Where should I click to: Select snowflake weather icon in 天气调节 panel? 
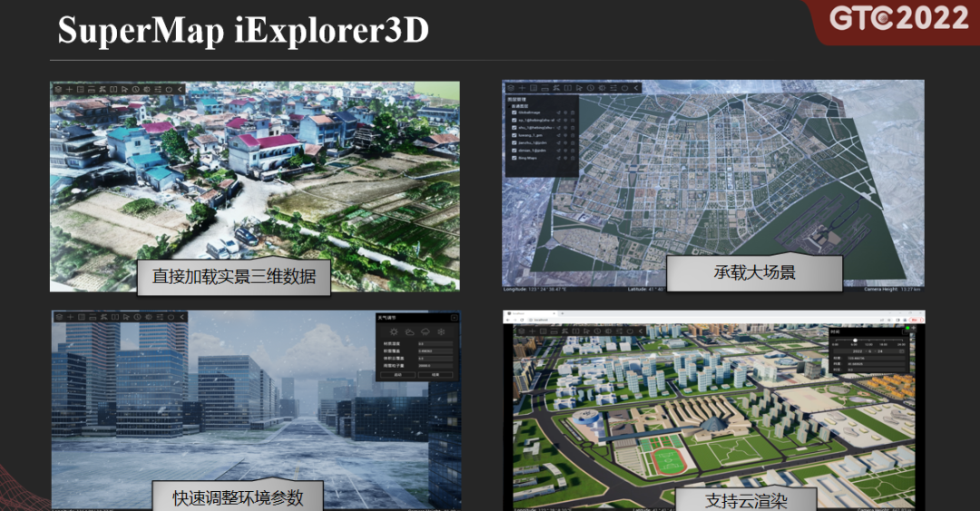pos(441,331)
